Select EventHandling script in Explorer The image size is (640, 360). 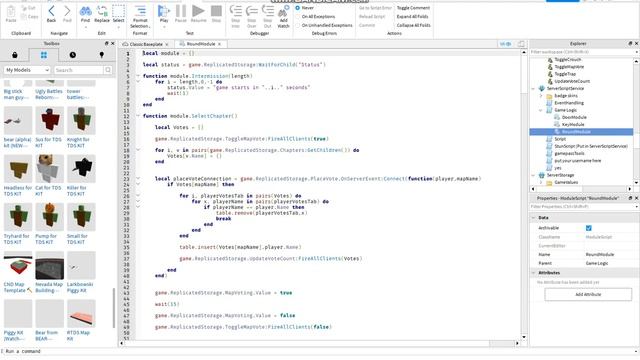tap(569, 103)
